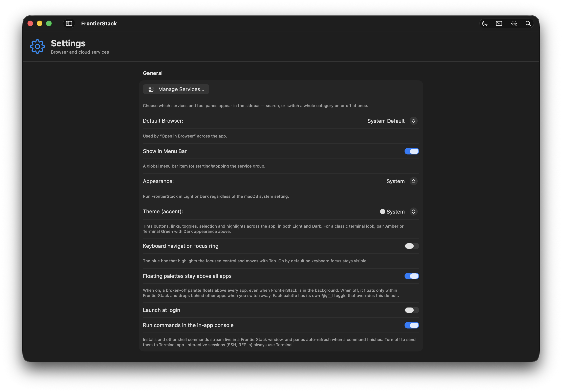
Task: Click the FrontierStack window title
Action: click(x=99, y=23)
